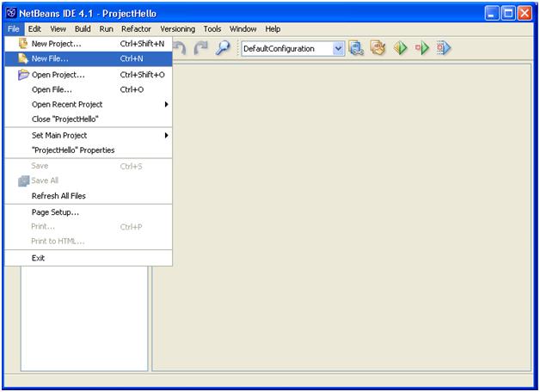Click Save All menu entry

tap(89, 181)
